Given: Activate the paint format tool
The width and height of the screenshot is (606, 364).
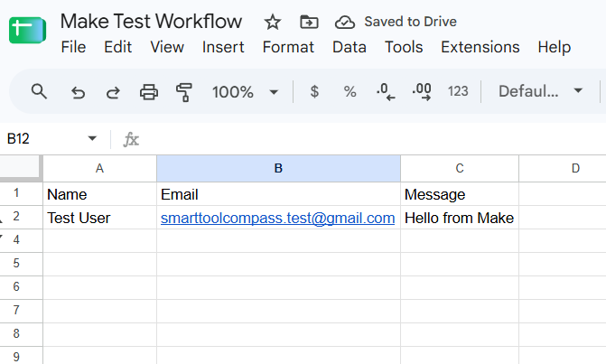Looking at the screenshot, I should click(184, 92).
